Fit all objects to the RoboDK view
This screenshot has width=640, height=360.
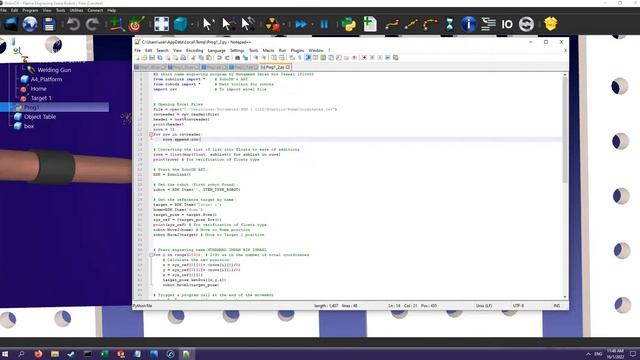pyautogui.click(x=162, y=24)
